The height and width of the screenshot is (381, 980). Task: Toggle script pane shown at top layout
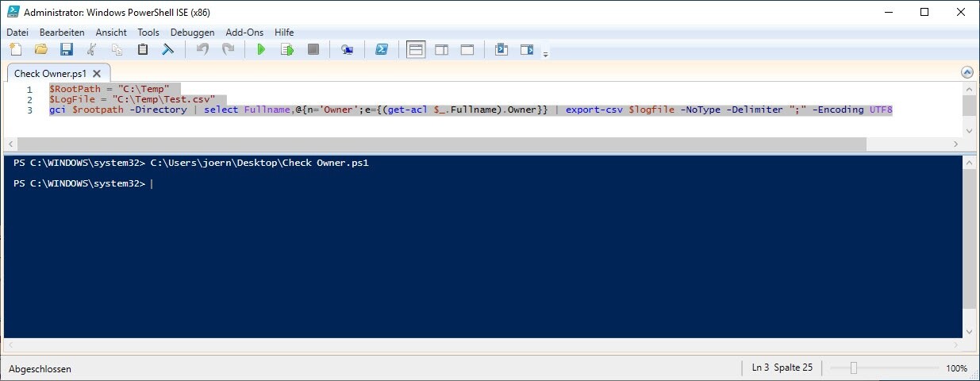tap(416, 50)
